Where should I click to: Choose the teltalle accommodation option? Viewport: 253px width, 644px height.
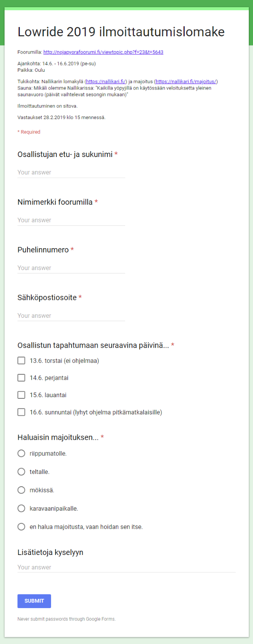point(22,471)
